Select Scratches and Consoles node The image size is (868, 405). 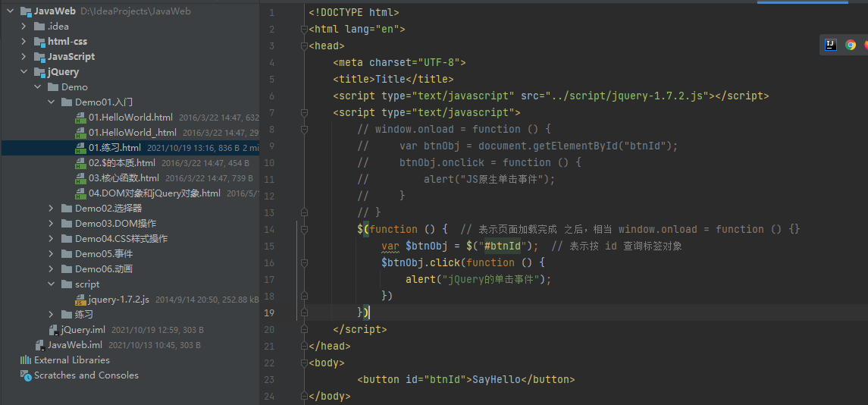[86, 375]
